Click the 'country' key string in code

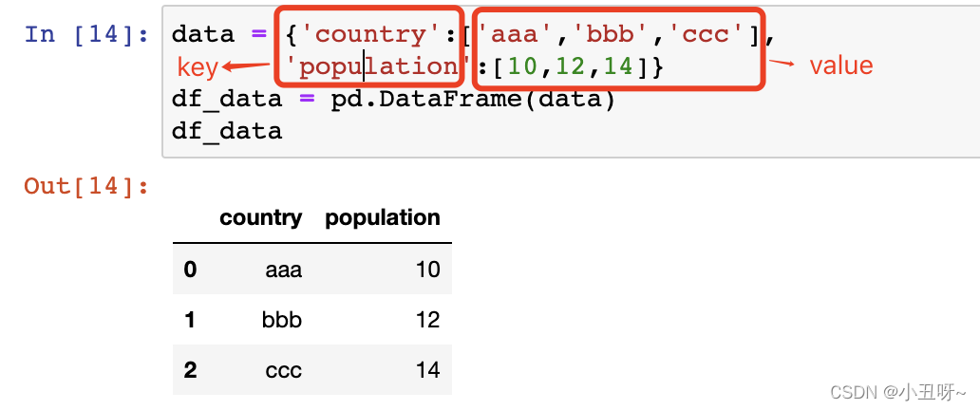372,34
